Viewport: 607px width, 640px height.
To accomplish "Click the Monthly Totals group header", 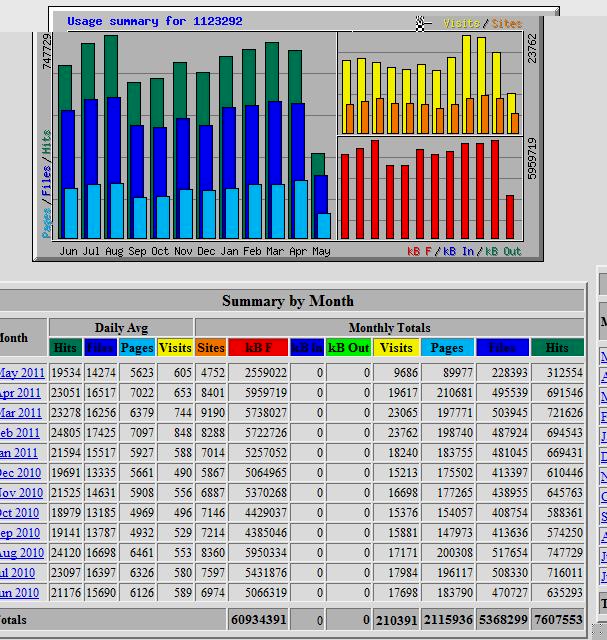I will (389, 328).
